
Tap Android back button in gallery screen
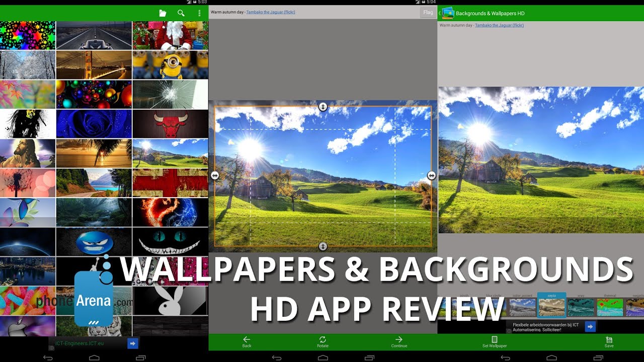tap(48, 357)
